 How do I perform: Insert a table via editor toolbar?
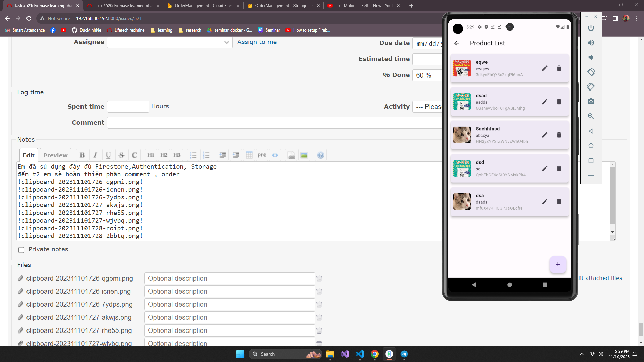click(249, 155)
